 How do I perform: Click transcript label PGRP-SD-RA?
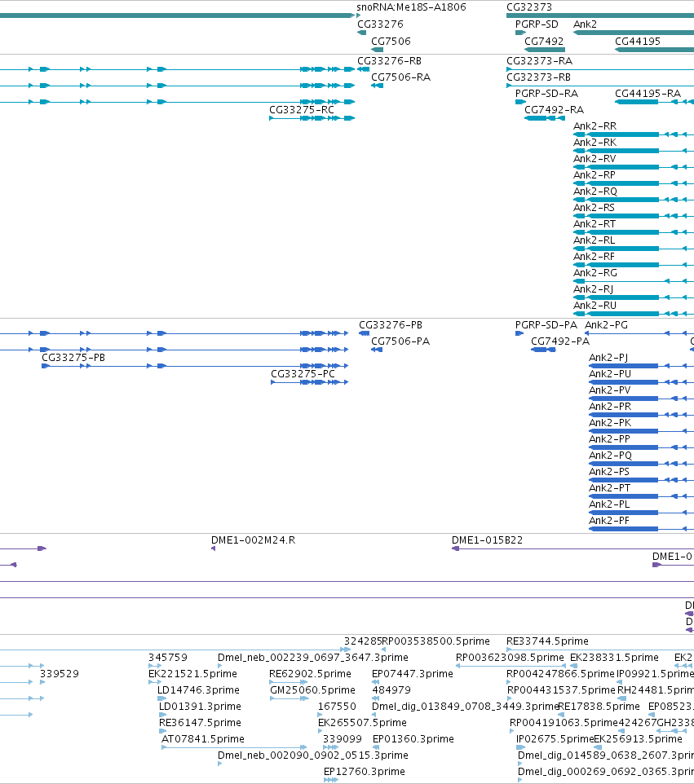tap(547, 94)
